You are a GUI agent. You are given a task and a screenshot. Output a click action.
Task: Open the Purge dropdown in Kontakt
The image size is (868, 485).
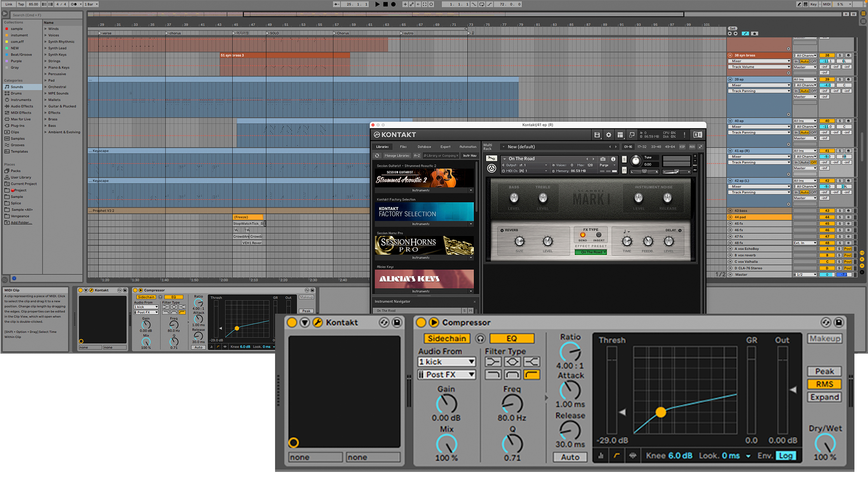[x=606, y=165]
